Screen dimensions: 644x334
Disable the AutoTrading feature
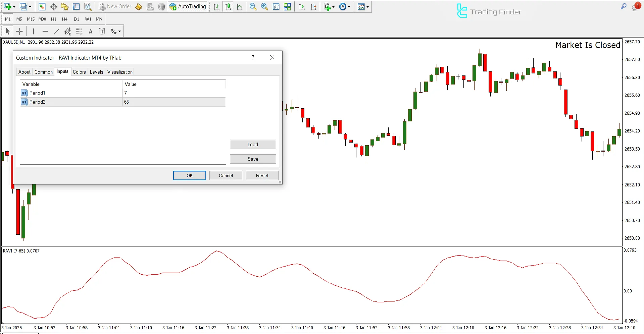pos(188,6)
